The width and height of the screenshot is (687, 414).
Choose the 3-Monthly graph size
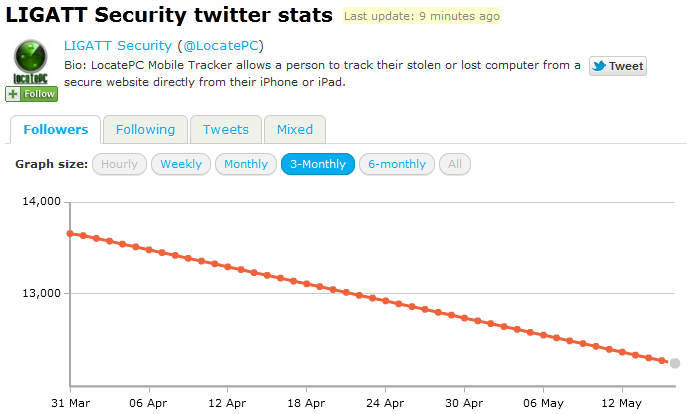pos(318,164)
